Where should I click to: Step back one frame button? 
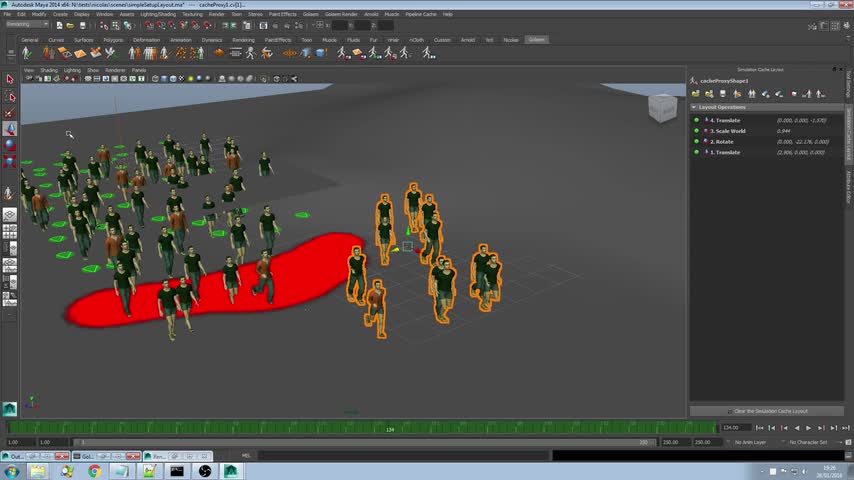(772, 428)
